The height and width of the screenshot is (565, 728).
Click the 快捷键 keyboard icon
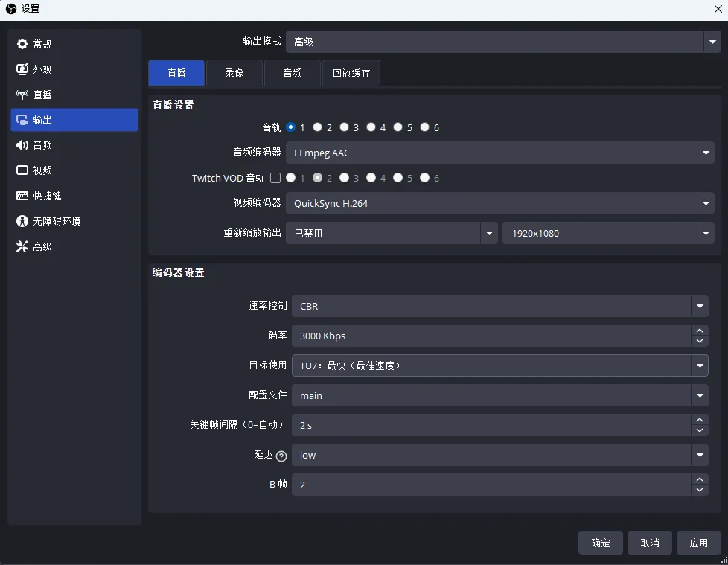click(x=22, y=197)
